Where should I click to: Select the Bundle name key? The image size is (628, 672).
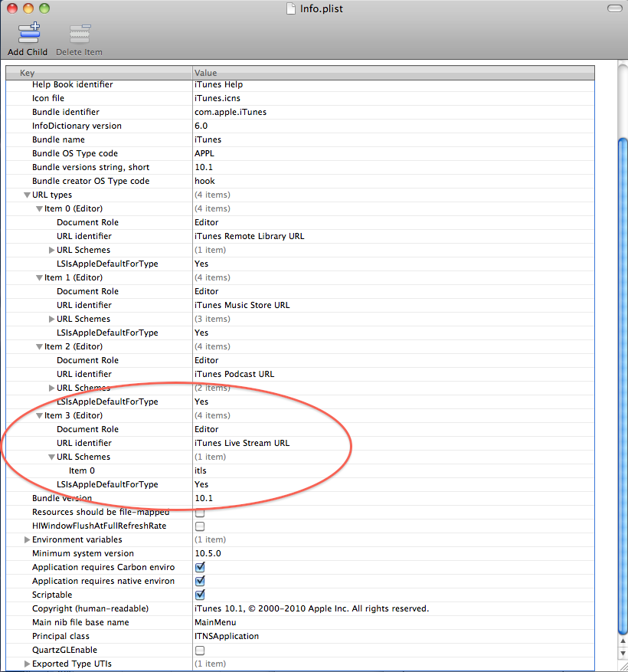click(x=58, y=139)
